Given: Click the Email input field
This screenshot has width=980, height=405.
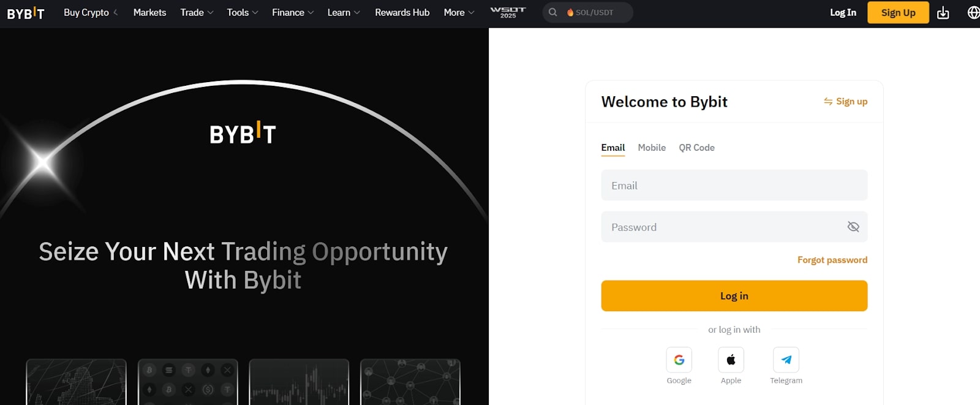Looking at the screenshot, I should [734, 186].
